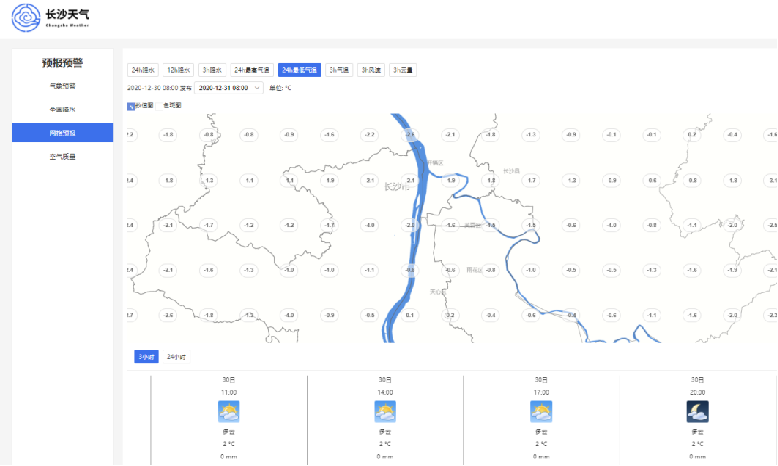Switch to the 3h气温 tab
The width and height of the screenshot is (778, 466).
tap(339, 70)
